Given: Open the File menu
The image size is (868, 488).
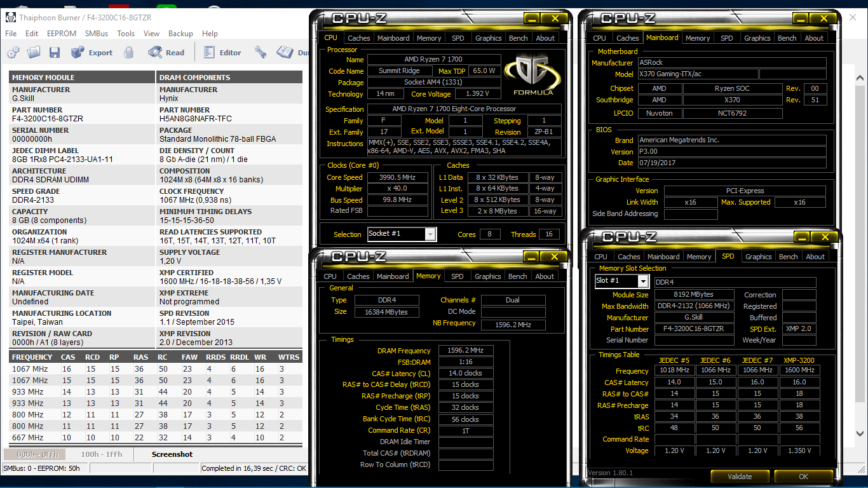Looking at the screenshot, I should (x=11, y=34).
